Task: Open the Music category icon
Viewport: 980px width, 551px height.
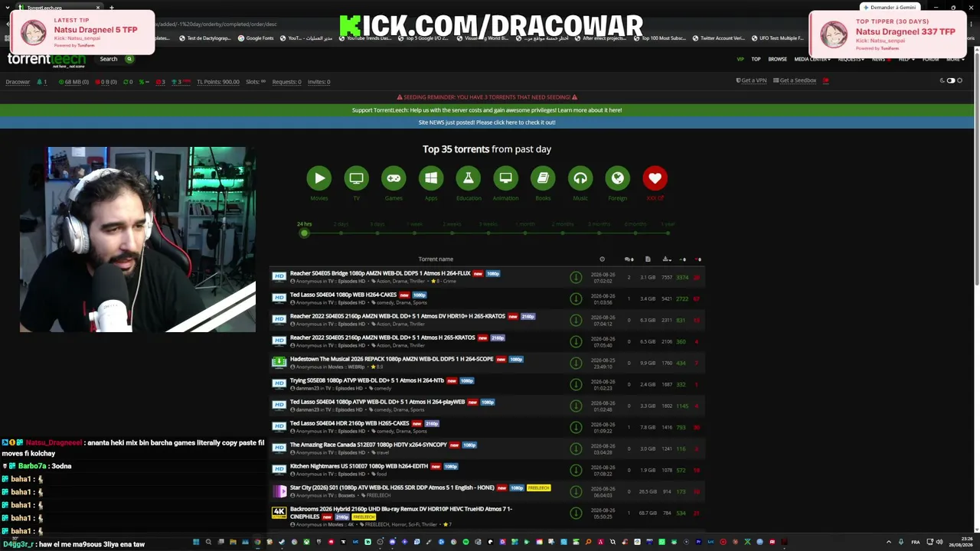Action: point(580,178)
